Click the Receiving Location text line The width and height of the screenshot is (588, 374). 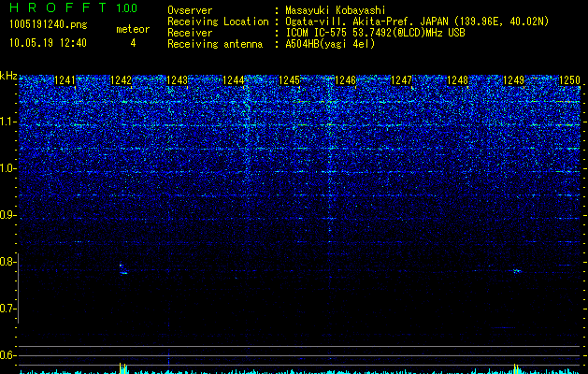358,22
